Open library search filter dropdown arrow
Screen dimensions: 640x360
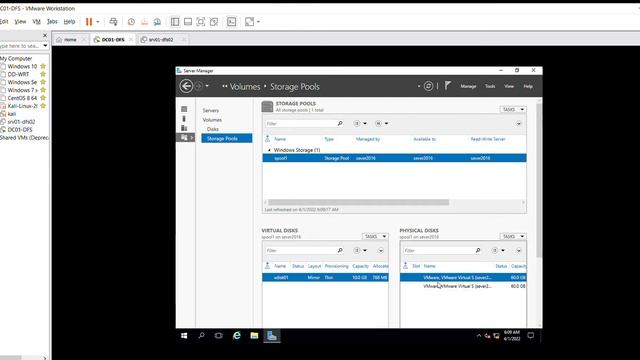(x=45, y=46)
